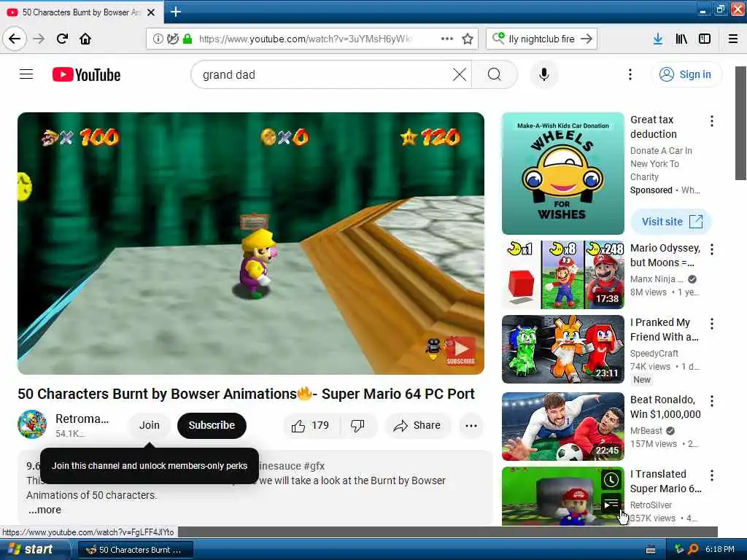Click the Join channel button
The width and height of the screenshot is (747, 560).
point(149,425)
